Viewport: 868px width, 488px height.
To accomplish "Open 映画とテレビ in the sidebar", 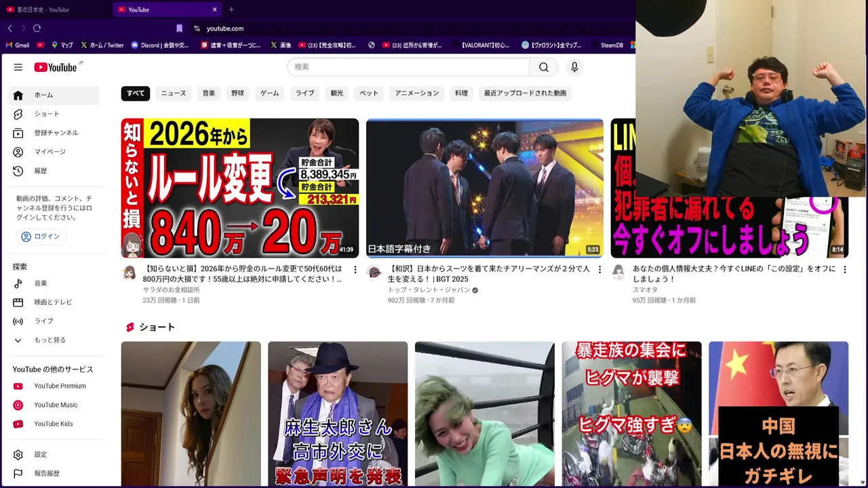I will coord(54,302).
